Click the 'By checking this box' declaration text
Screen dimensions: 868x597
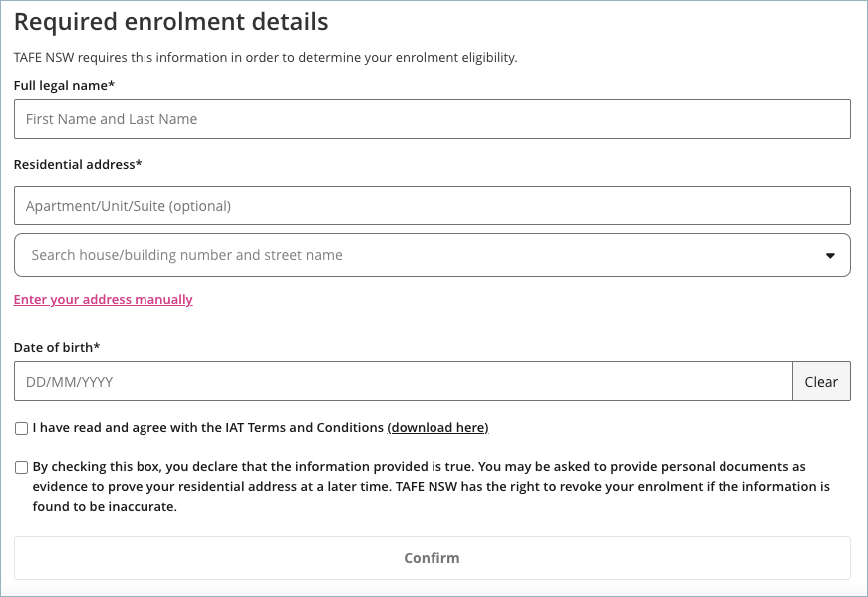431,486
